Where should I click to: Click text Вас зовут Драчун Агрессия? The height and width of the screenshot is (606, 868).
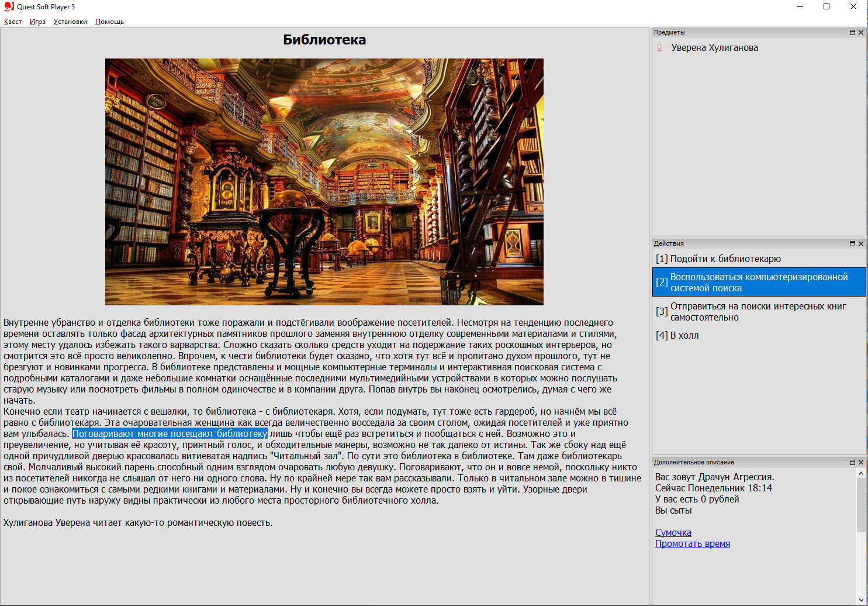[x=714, y=477]
